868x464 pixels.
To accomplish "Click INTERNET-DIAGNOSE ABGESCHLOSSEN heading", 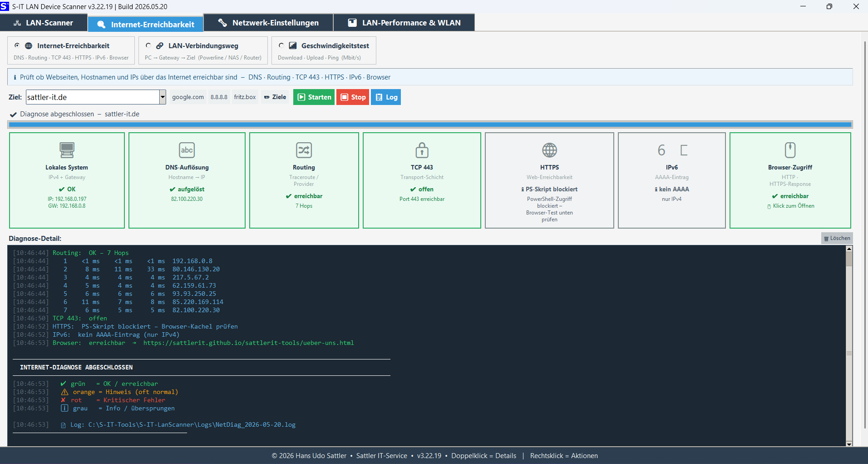I will click(76, 367).
